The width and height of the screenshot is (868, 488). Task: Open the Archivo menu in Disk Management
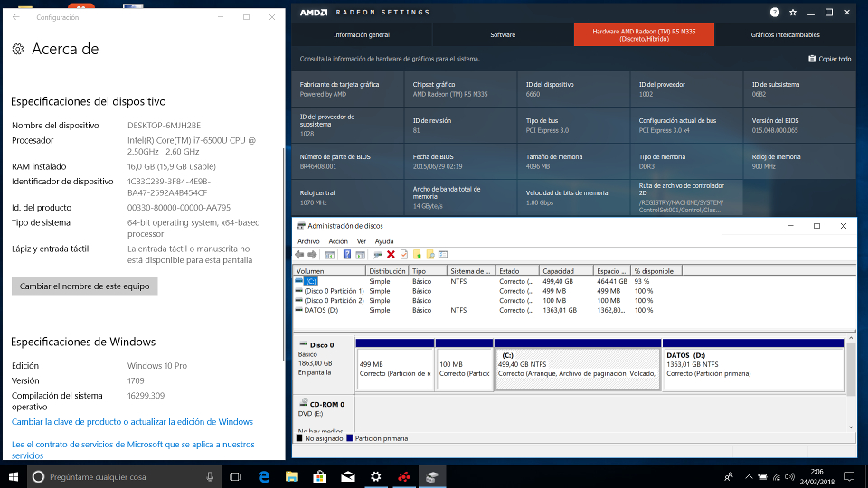[308, 241]
